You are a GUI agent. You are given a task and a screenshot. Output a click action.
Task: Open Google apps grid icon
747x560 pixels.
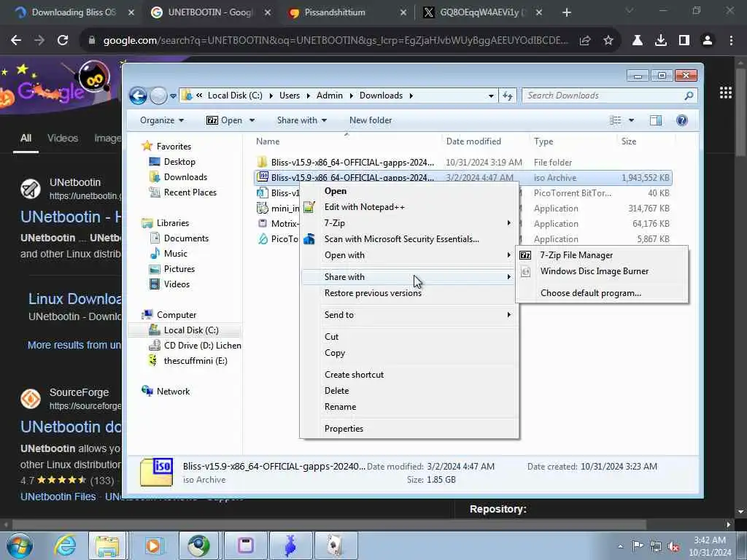[726, 93]
